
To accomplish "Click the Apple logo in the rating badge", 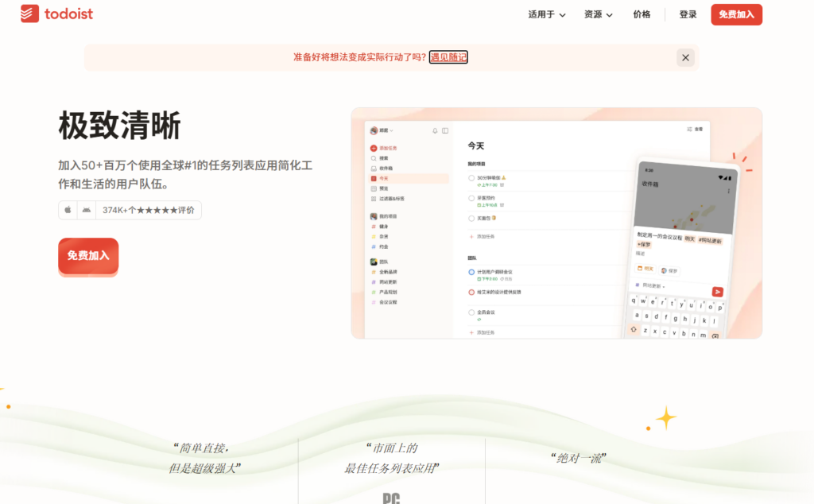I will (67, 209).
